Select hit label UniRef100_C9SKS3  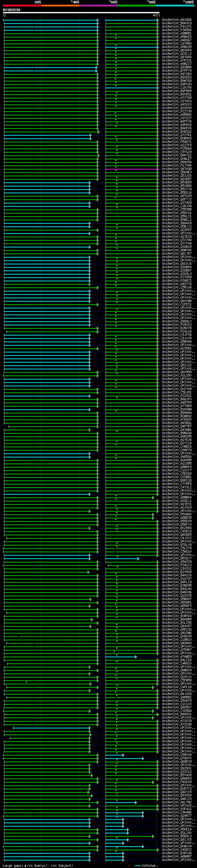pyautogui.click(x=177, y=531)
